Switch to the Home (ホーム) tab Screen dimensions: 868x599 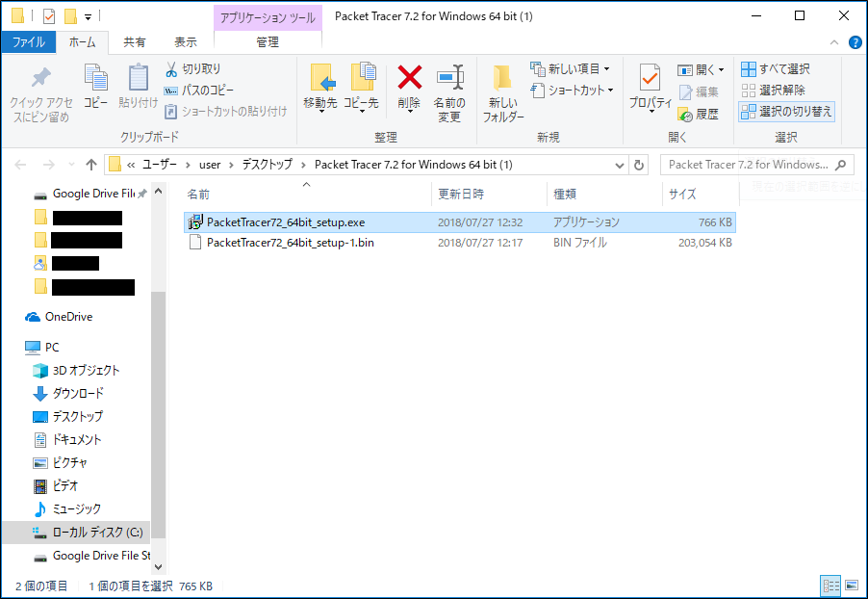click(83, 42)
